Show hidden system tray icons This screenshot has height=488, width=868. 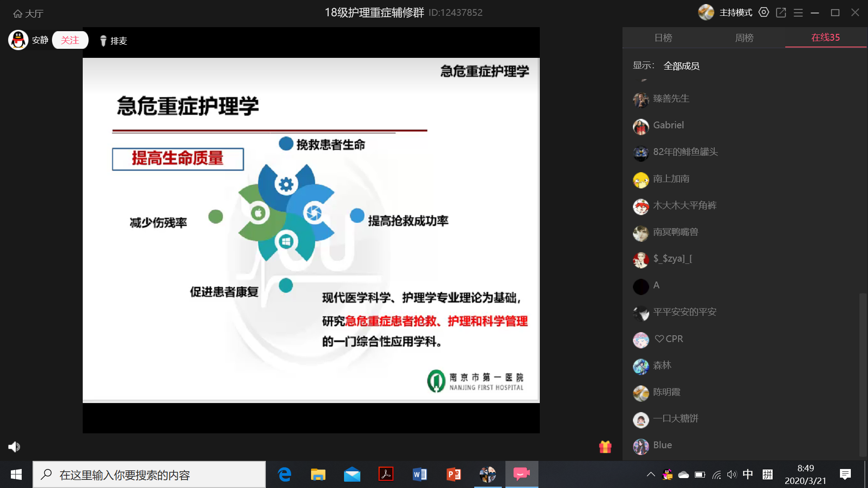coord(651,474)
